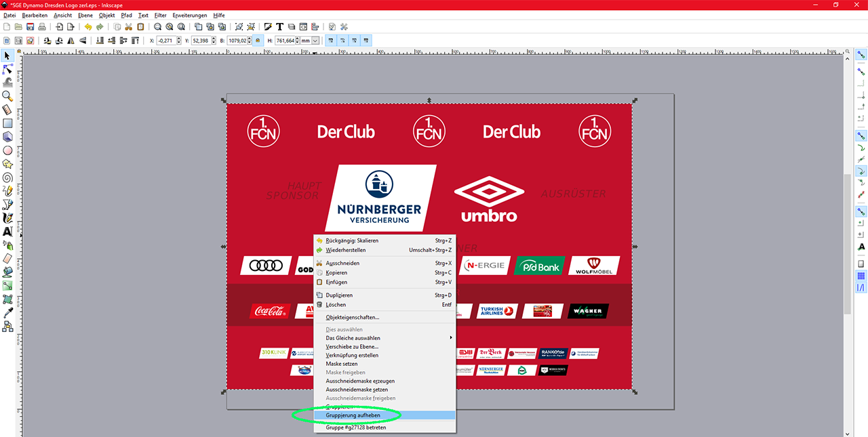Click 'Duplizieren' in the context menu
This screenshot has width=868, height=437.
339,295
